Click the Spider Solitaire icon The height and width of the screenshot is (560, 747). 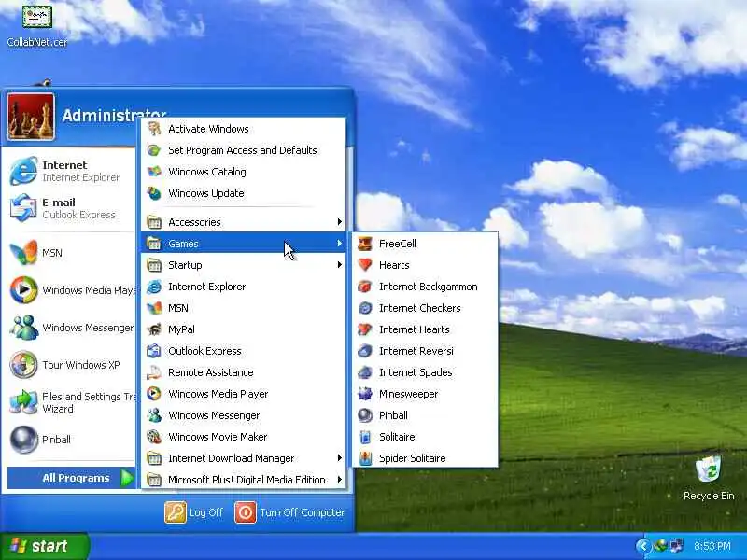(365, 458)
